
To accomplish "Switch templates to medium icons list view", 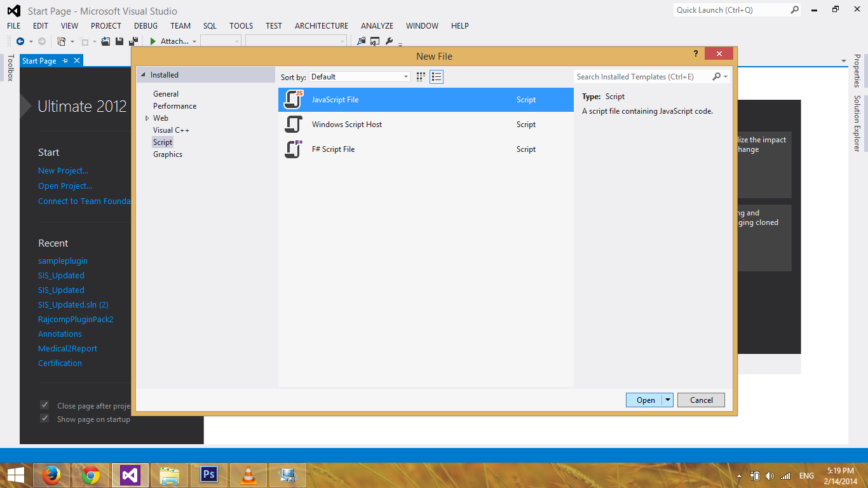I will click(437, 77).
